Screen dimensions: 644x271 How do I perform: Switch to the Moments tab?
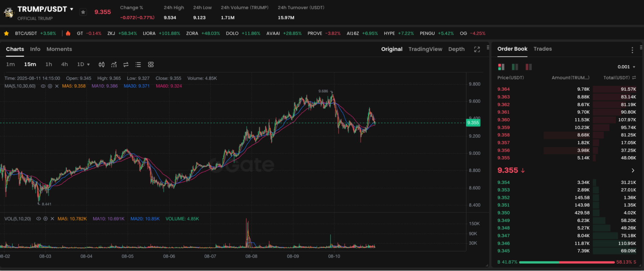[59, 49]
